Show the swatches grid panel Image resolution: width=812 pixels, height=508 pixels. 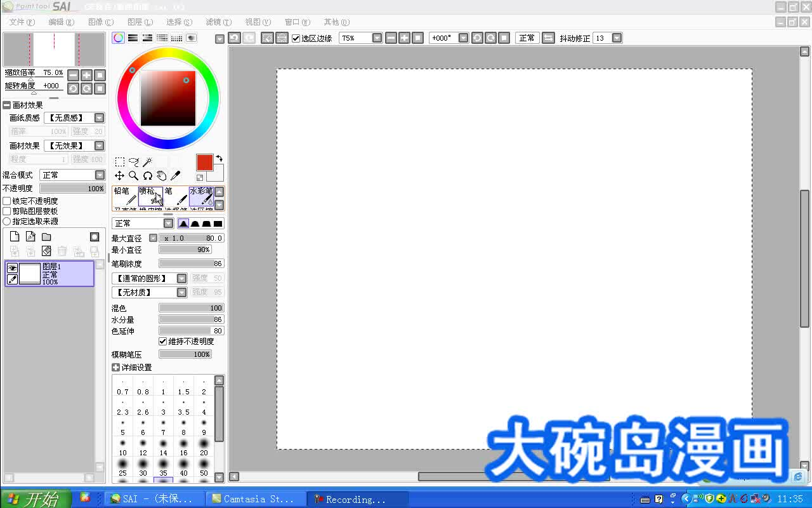176,38
